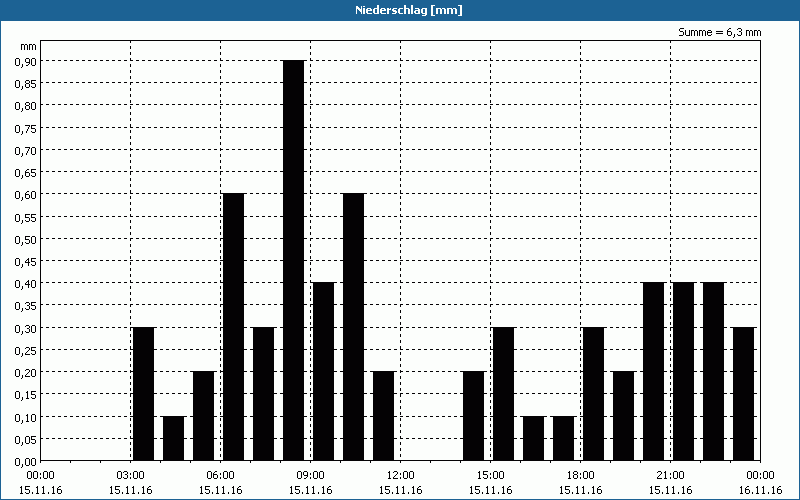Image resolution: width=800 pixels, height=500 pixels.
Task: Select the 18:00 time axis label
Action: 581,476
